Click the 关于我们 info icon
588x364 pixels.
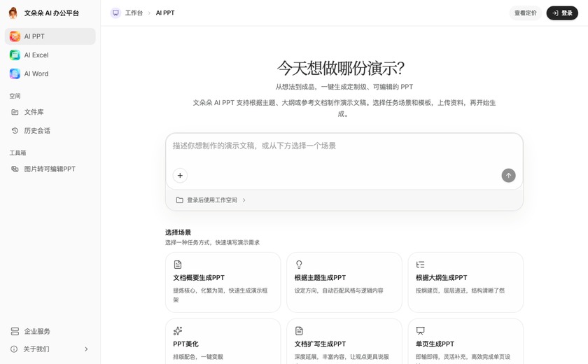tap(14, 349)
